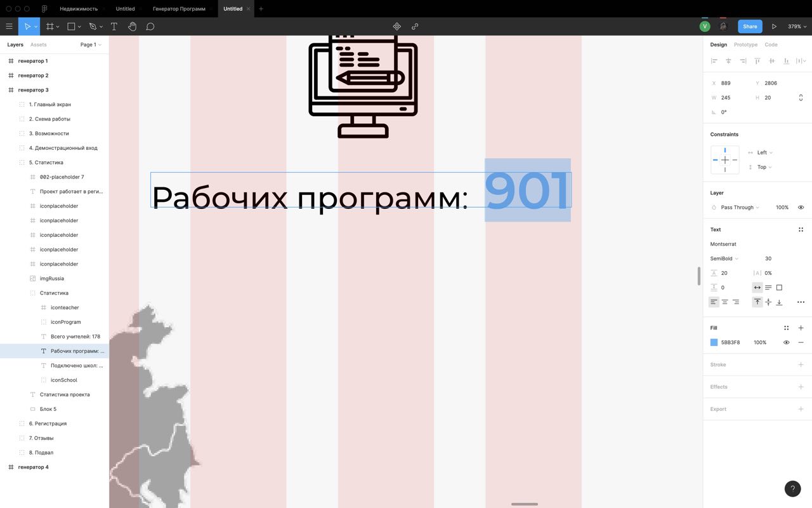Set text vertical align middle
The height and width of the screenshot is (508, 812).
[x=768, y=302]
